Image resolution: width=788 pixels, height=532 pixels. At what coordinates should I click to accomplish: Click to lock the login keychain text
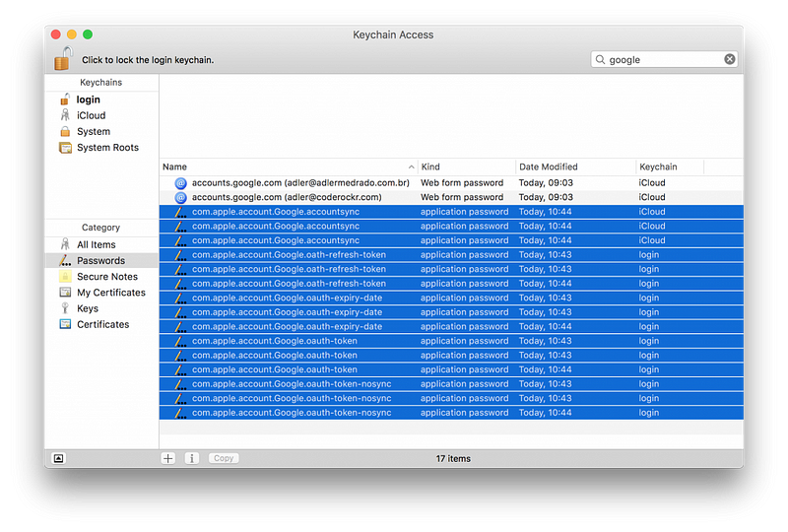pos(148,60)
